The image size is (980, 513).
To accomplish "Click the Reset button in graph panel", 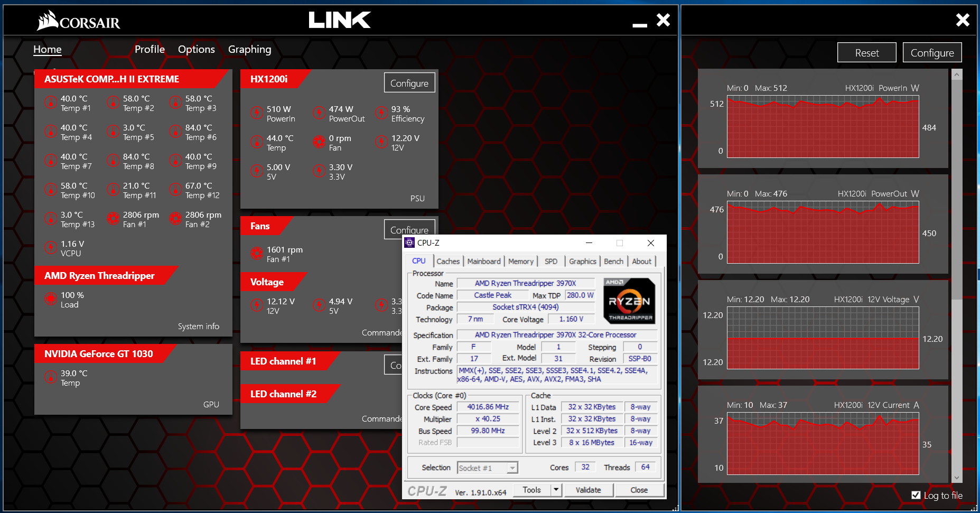I will [x=867, y=53].
